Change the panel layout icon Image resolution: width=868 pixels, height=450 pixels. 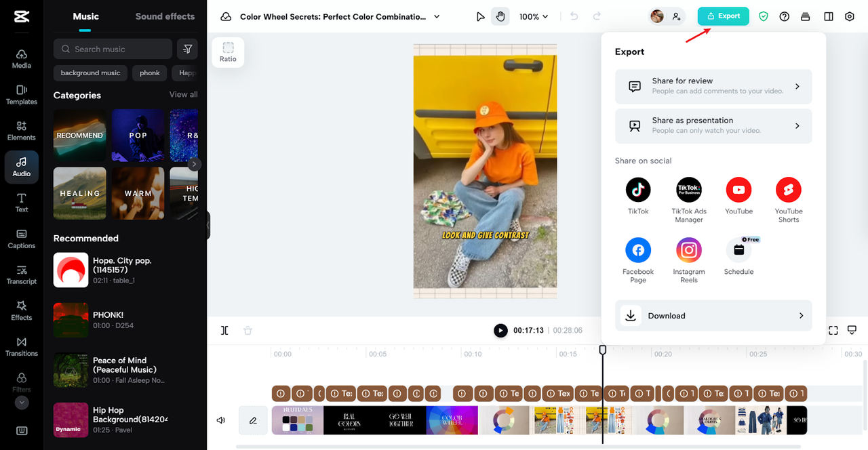pyautogui.click(x=829, y=16)
